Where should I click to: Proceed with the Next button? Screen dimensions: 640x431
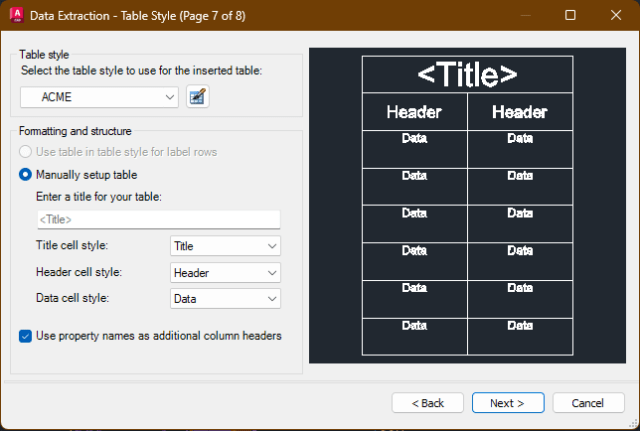click(x=508, y=403)
